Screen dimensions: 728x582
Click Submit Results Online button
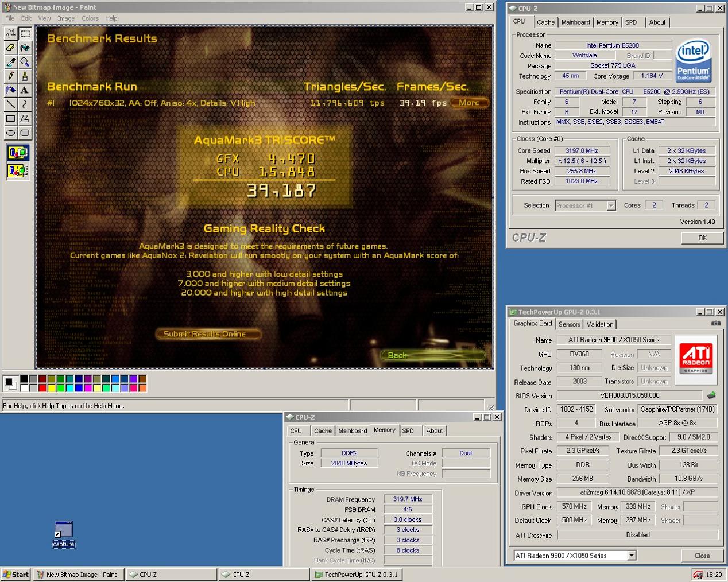click(208, 334)
